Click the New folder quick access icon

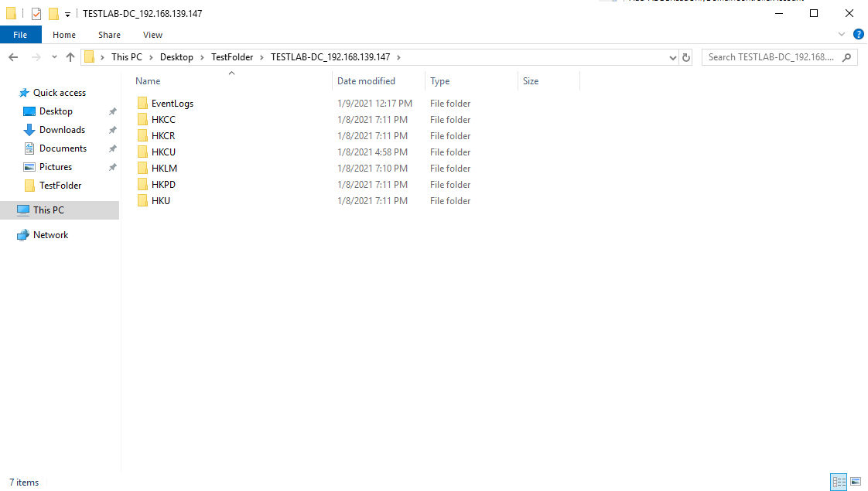53,13
